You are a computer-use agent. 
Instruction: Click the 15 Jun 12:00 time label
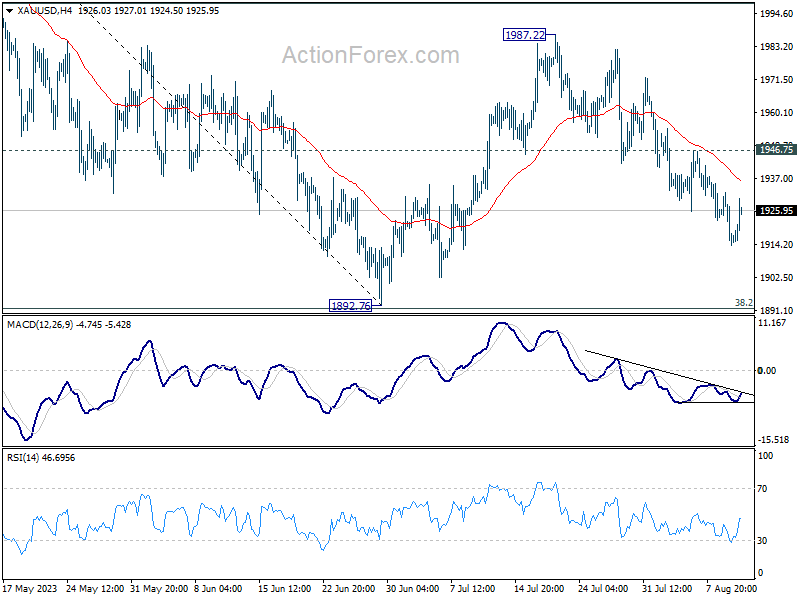point(285,588)
